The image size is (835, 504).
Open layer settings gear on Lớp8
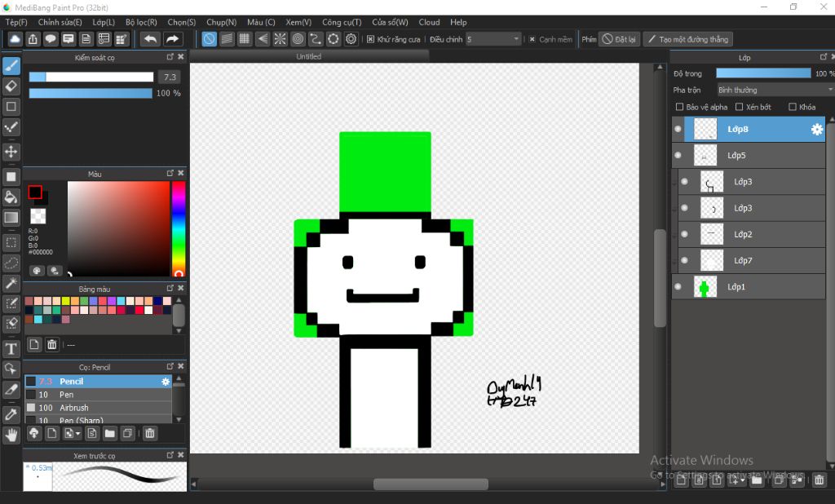(x=817, y=130)
